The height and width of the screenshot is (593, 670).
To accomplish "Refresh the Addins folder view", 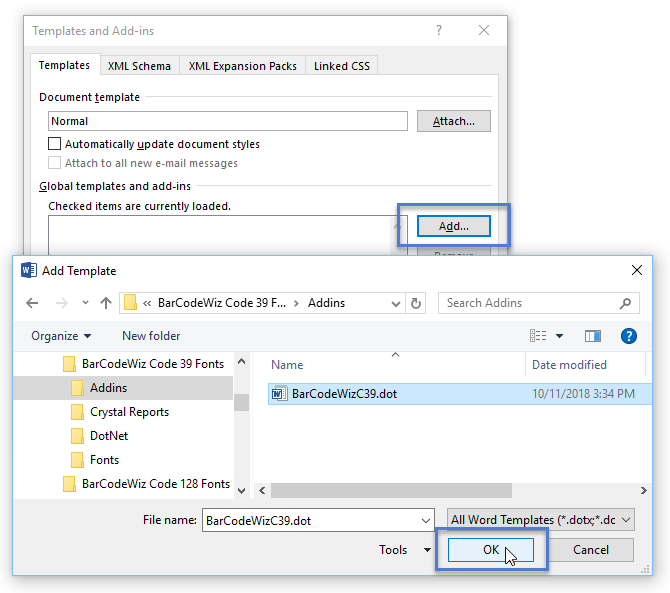I will coord(416,303).
